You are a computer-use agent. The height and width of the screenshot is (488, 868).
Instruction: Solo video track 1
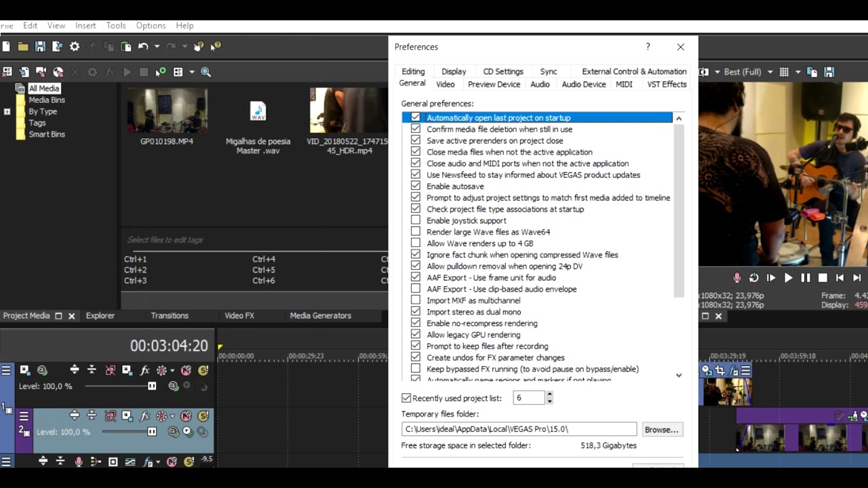pos(203,370)
